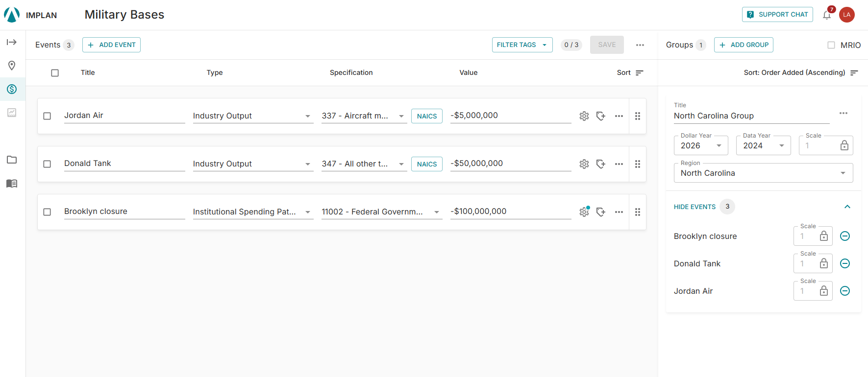Viewport: 868px width, 377px height.
Task: Click the add tag icon for Jordan Air
Action: tap(601, 116)
